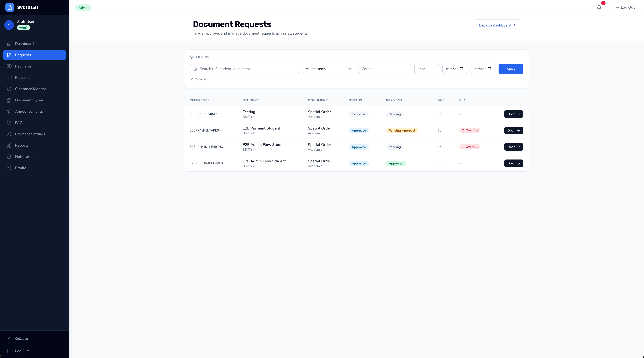This screenshot has width=644, height=358.
Task: Select Payment Settings menu item
Action: [x=34, y=134]
